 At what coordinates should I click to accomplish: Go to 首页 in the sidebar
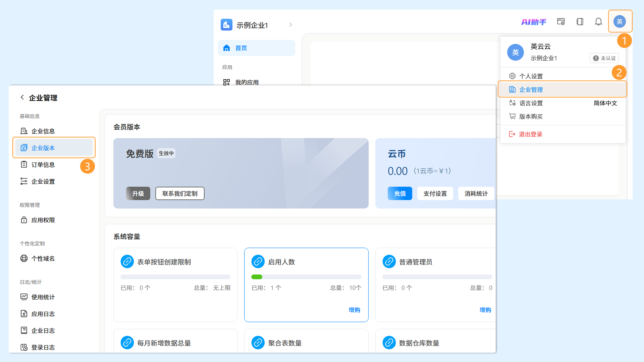point(256,48)
